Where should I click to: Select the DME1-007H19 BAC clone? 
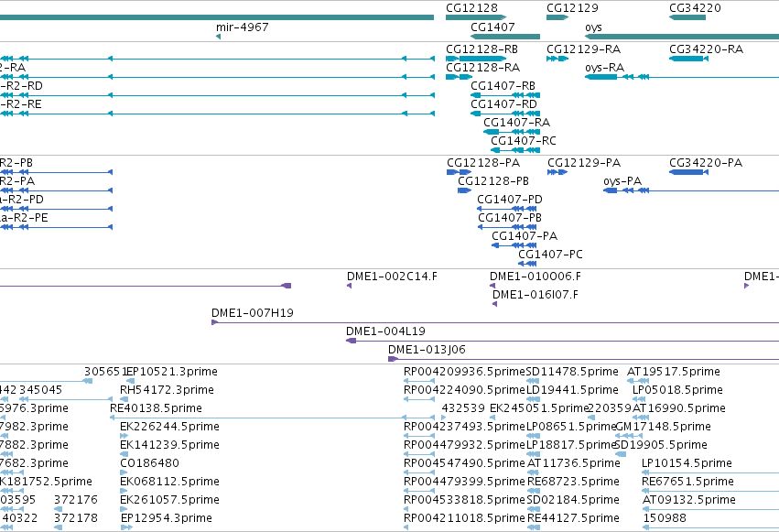[x=495, y=323]
